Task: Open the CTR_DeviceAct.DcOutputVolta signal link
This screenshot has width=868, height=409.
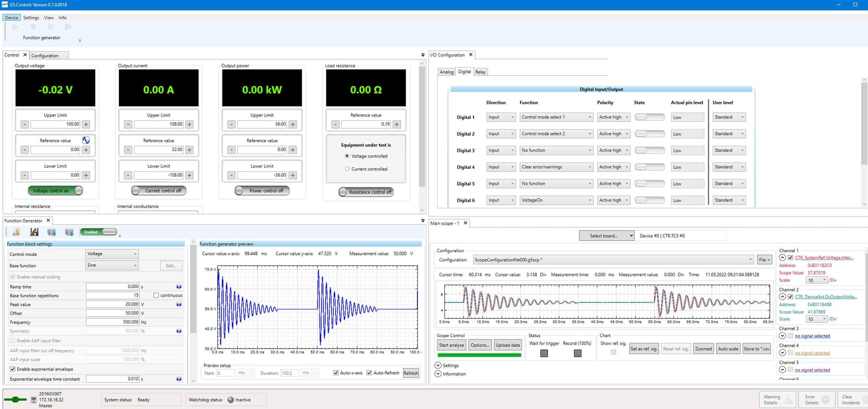Action: (826, 297)
